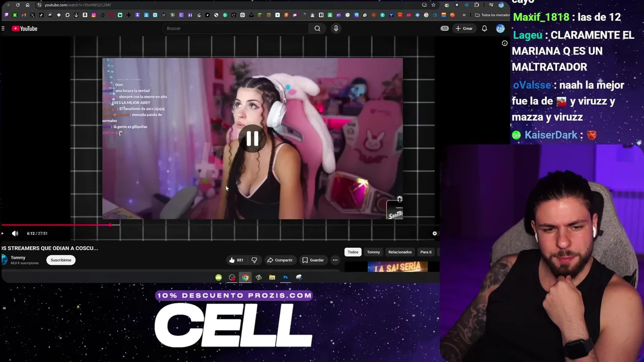
Task: Open the last taskbar app after Photoshop
Action: click(x=299, y=278)
